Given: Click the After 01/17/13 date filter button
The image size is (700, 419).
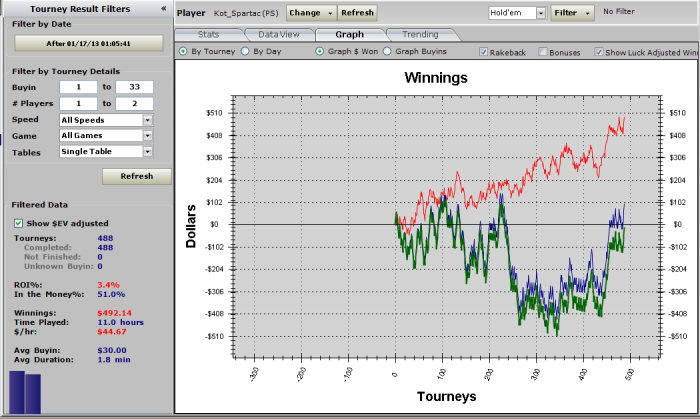Looking at the screenshot, I should tap(88, 43).
